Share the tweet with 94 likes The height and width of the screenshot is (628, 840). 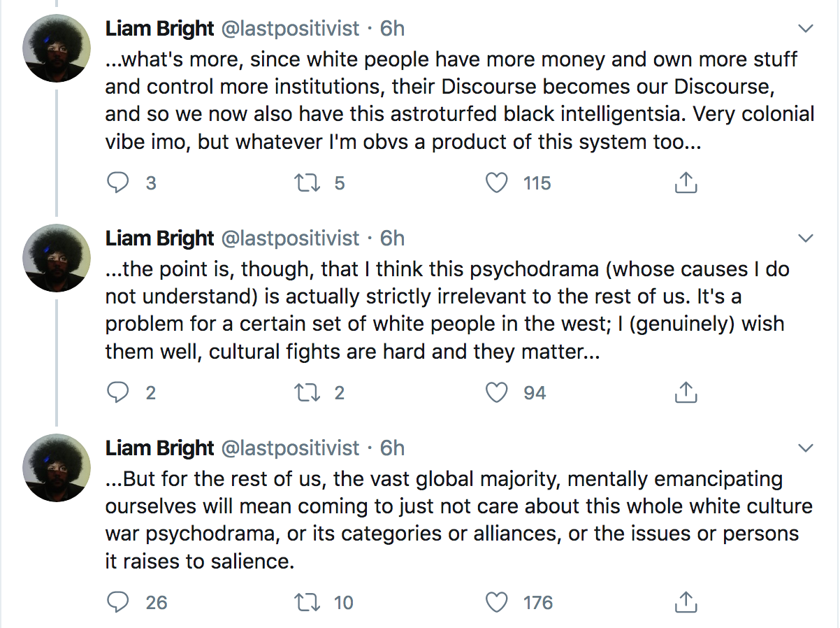686,393
